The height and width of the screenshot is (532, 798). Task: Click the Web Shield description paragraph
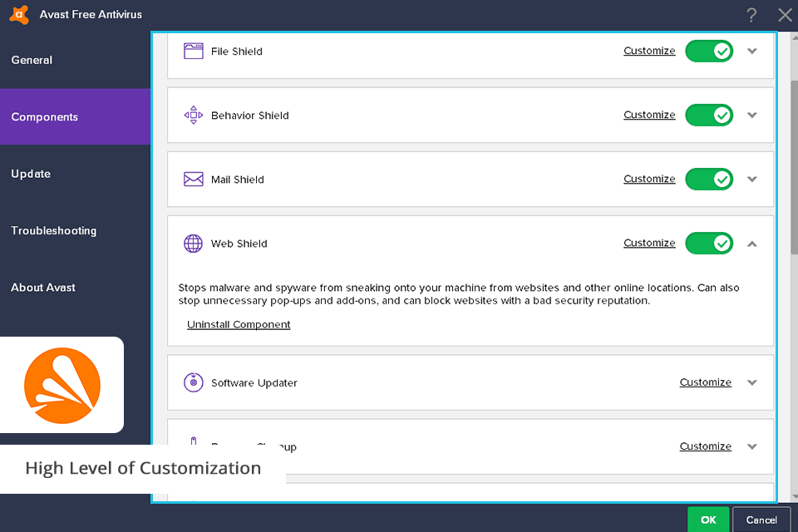[459, 294]
